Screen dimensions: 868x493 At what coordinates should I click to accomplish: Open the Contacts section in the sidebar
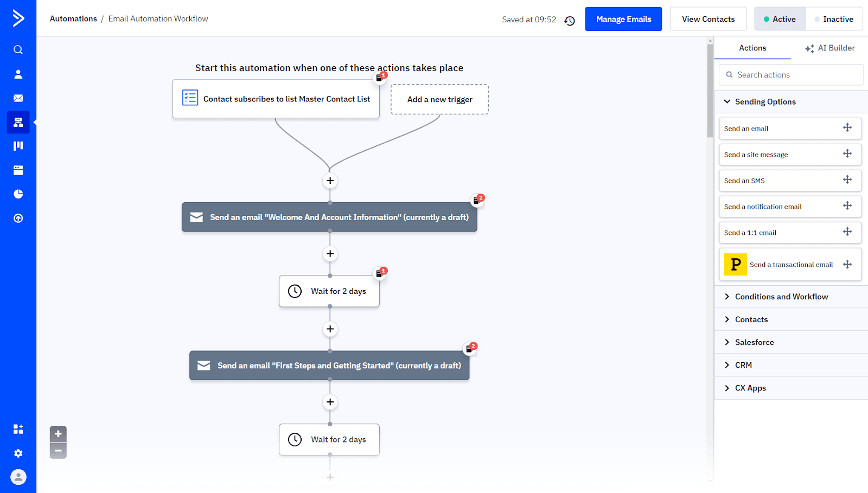click(18, 74)
